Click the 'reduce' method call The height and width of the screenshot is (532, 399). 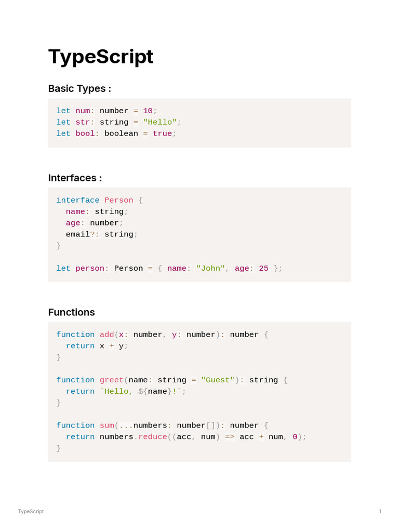[x=153, y=437]
